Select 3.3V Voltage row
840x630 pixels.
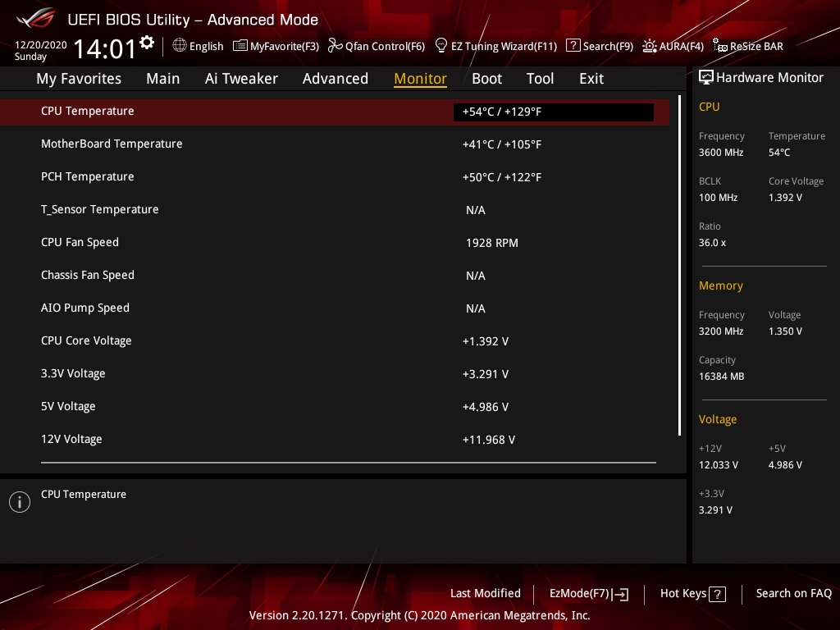click(335, 374)
